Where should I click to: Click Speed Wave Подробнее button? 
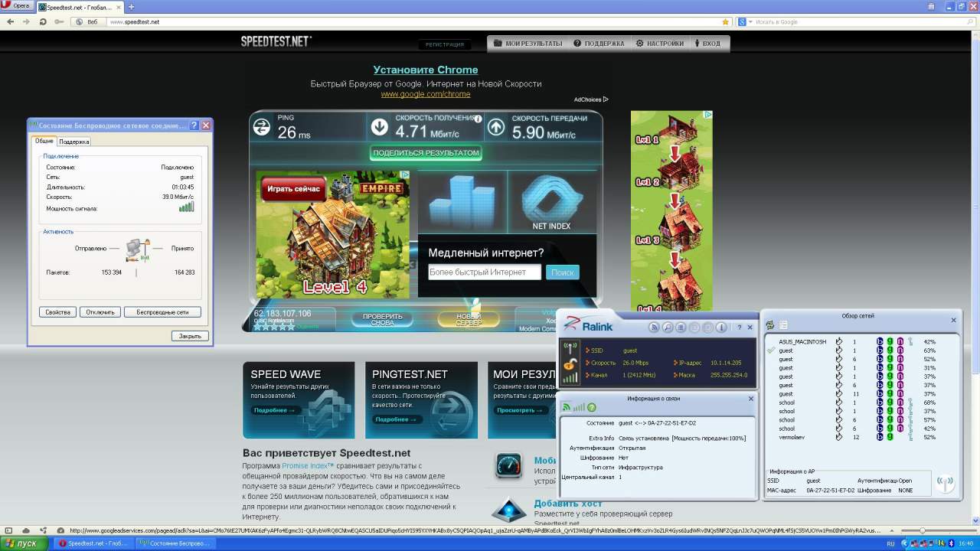click(x=274, y=410)
